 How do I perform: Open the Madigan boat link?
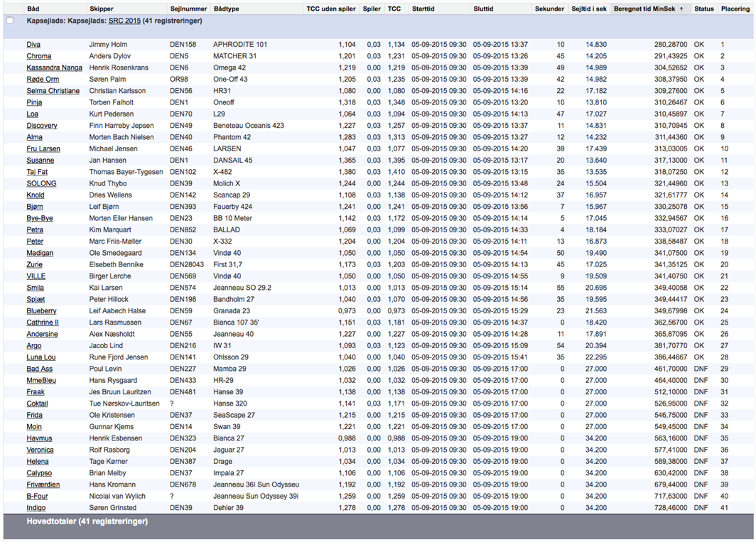coord(40,253)
